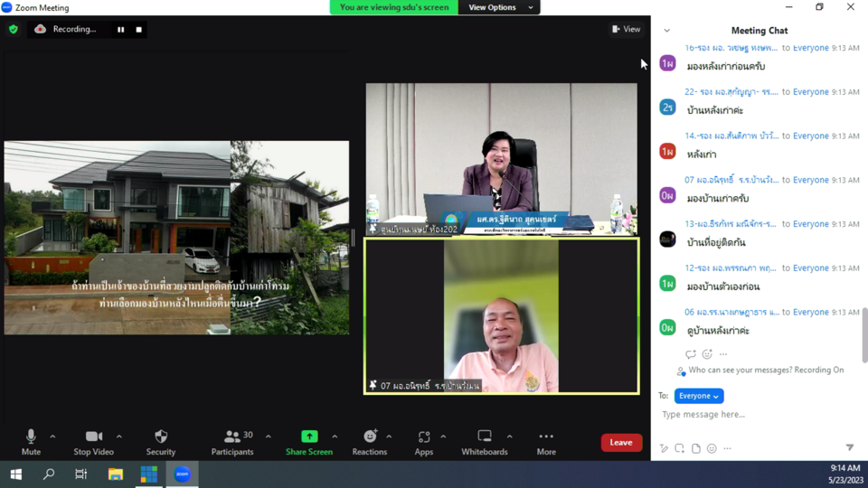868x488 pixels.
Task: Click the Meeting Chat scrollbar
Action: (x=864, y=335)
